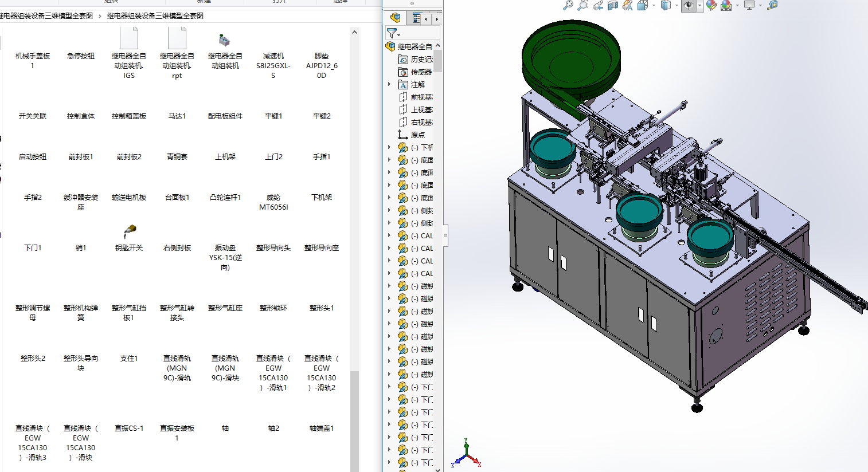The height and width of the screenshot is (472, 868).
Task: Open the View Orientation dropdown arrow
Action: (x=654, y=6)
